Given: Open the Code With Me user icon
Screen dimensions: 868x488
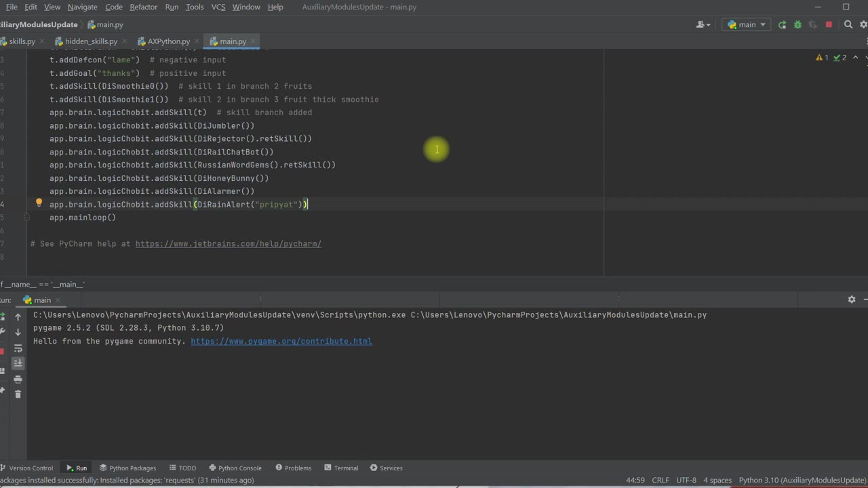Looking at the screenshot, I should click(703, 24).
